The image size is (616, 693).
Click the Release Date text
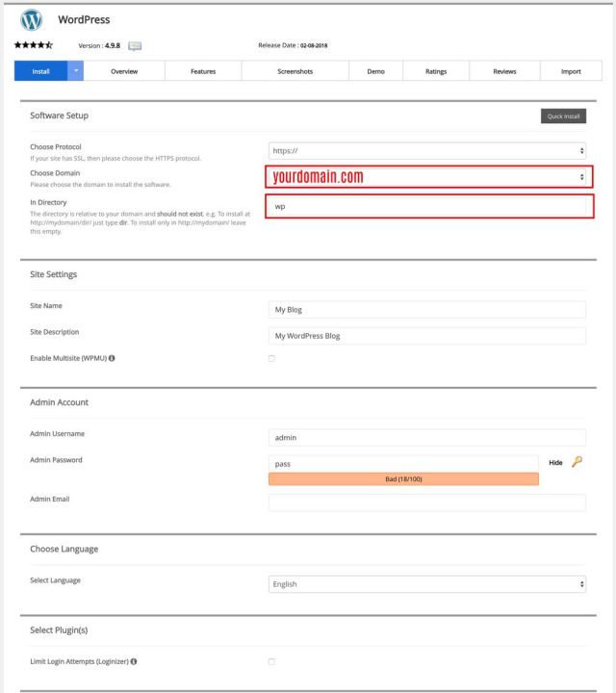[x=293, y=45]
